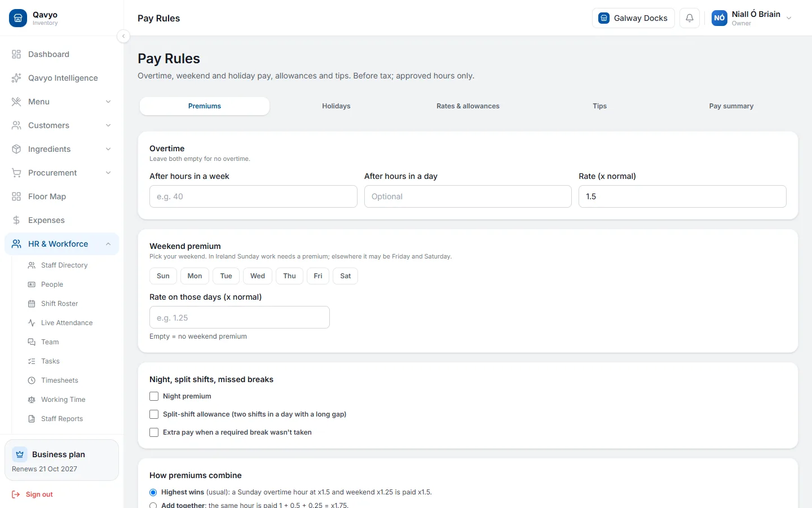
Task: Click the Expenses dollar icon
Action: click(16, 220)
